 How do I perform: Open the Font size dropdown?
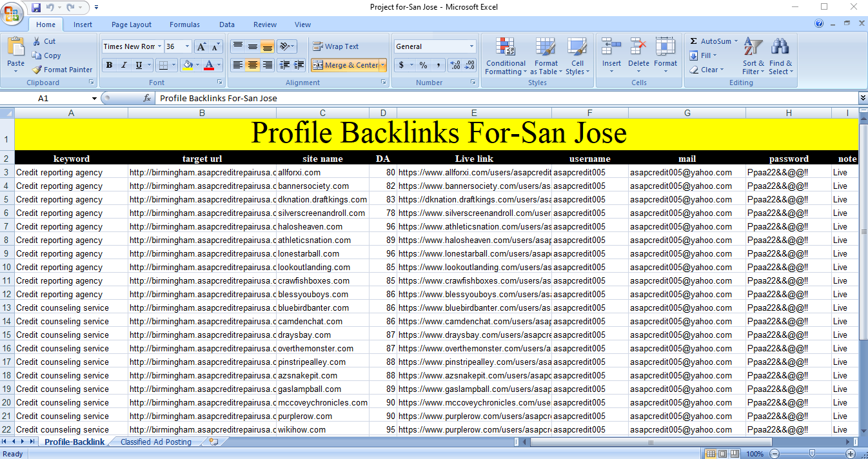[179, 46]
